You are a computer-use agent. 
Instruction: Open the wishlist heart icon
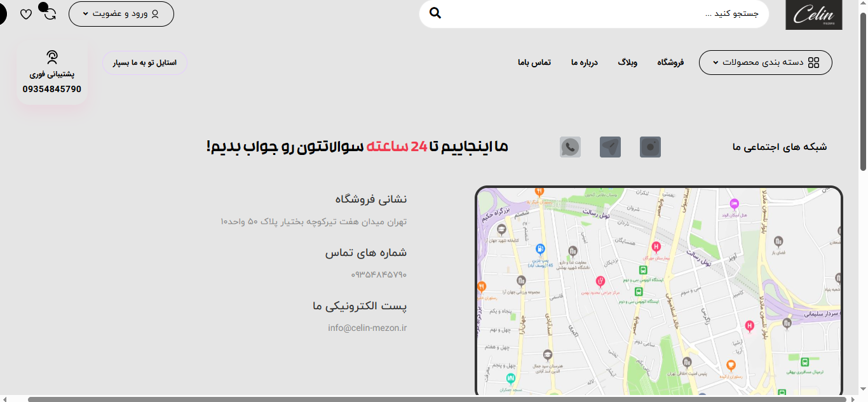(x=26, y=14)
